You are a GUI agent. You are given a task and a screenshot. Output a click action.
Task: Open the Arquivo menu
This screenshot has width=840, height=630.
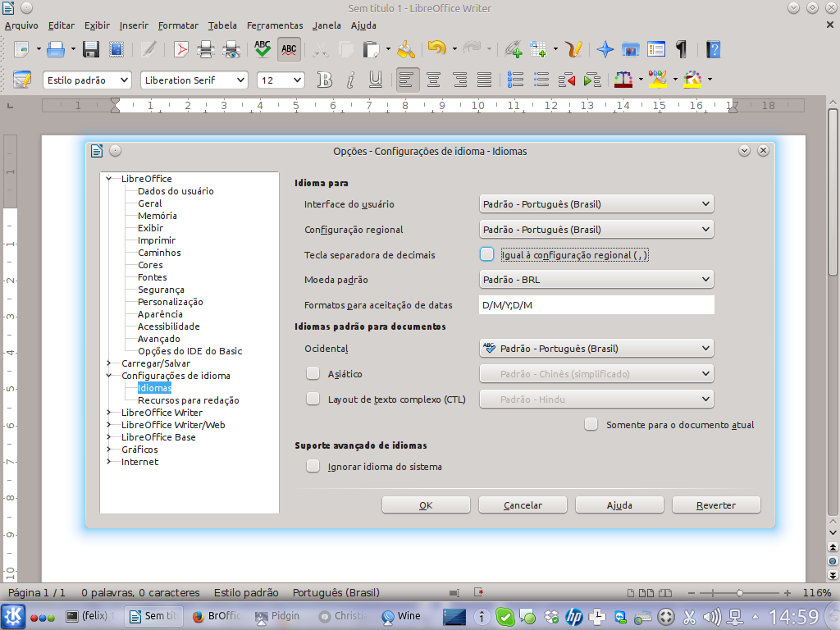[x=21, y=25]
